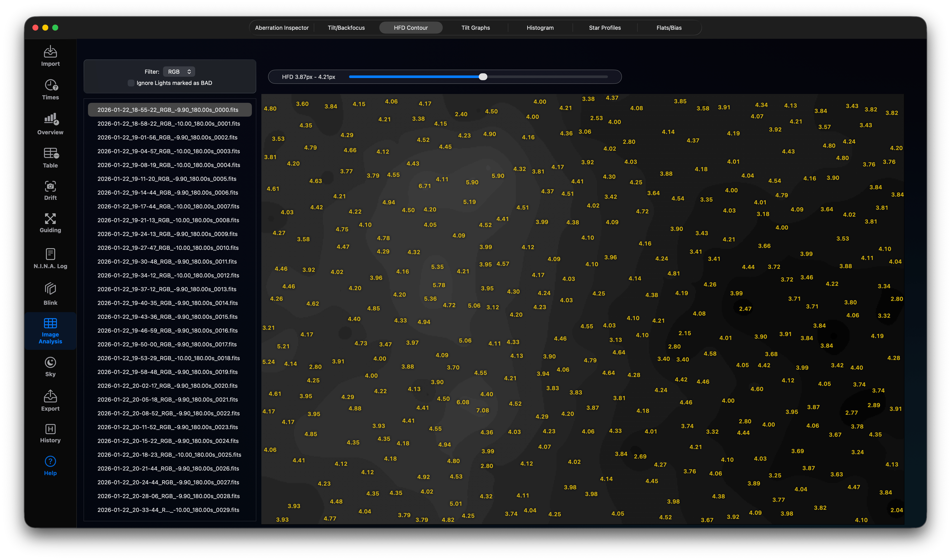951x560 pixels.
Task: Select file ending _0015.fits
Action: [170, 317]
